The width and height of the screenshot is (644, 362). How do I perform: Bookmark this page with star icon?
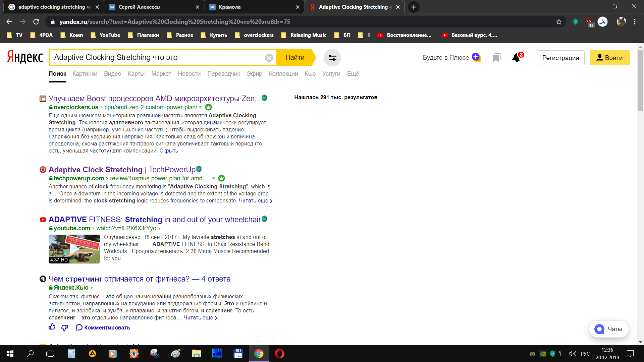click(x=559, y=22)
